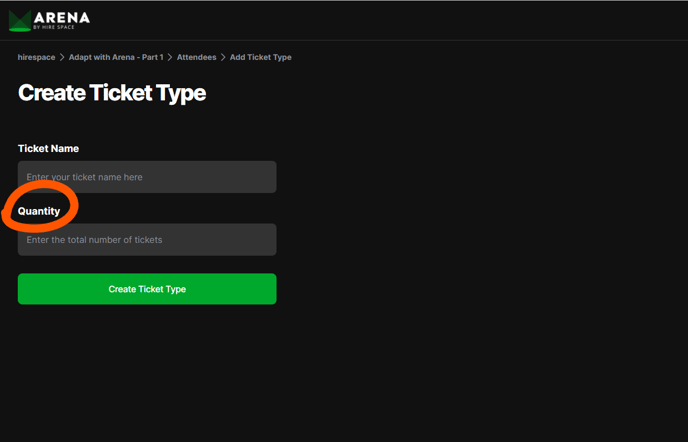Focus the Ticket Name input field
The width and height of the screenshot is (688, 442).
(x=147, y=177)
